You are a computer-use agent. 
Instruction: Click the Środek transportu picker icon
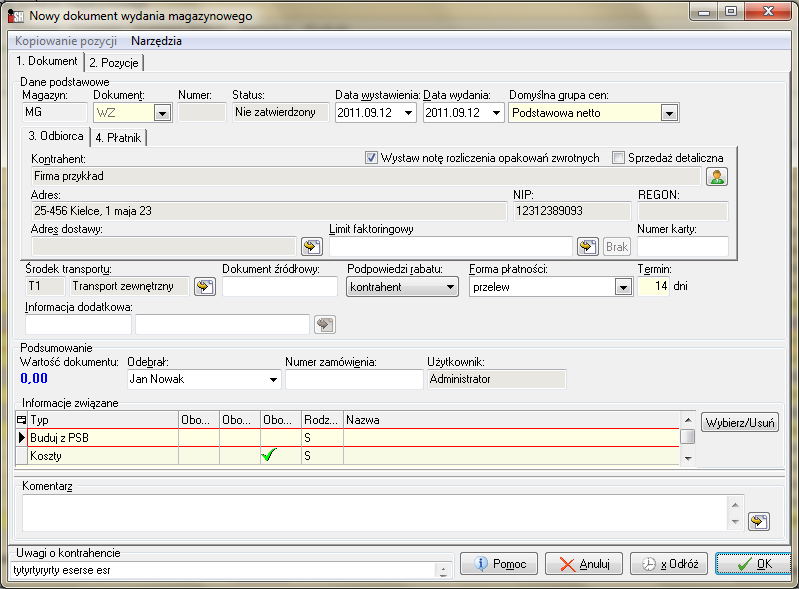pos(205,286)
